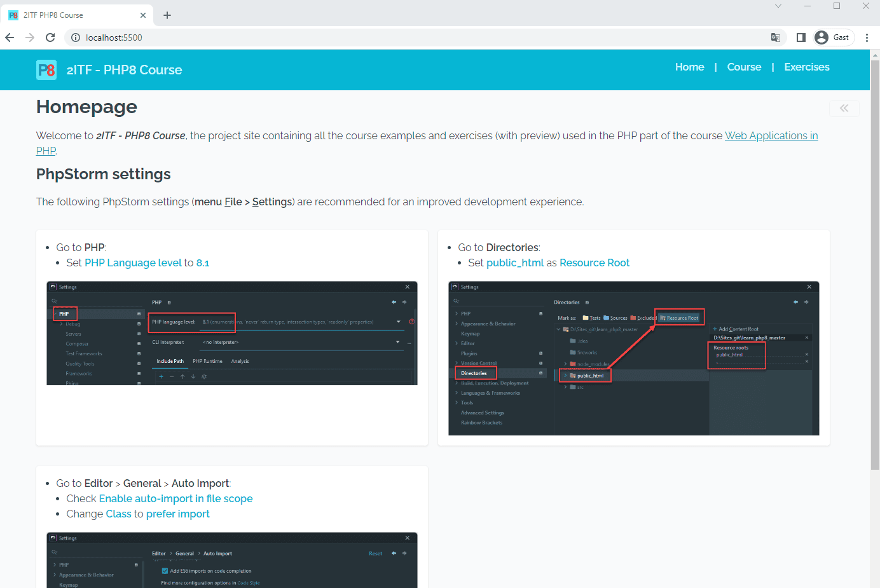
Task: Click the prefer import text
Action: tap(178, 514)
